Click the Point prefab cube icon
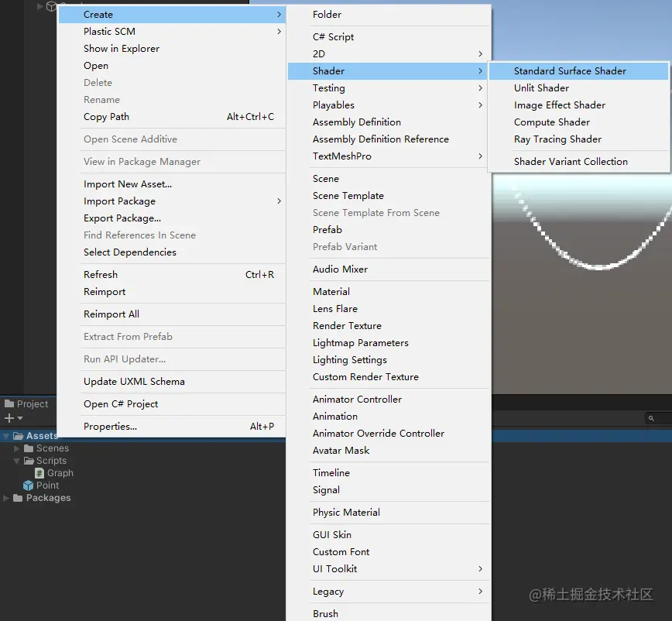The image size is (672, 621). [x=29, y=485]
